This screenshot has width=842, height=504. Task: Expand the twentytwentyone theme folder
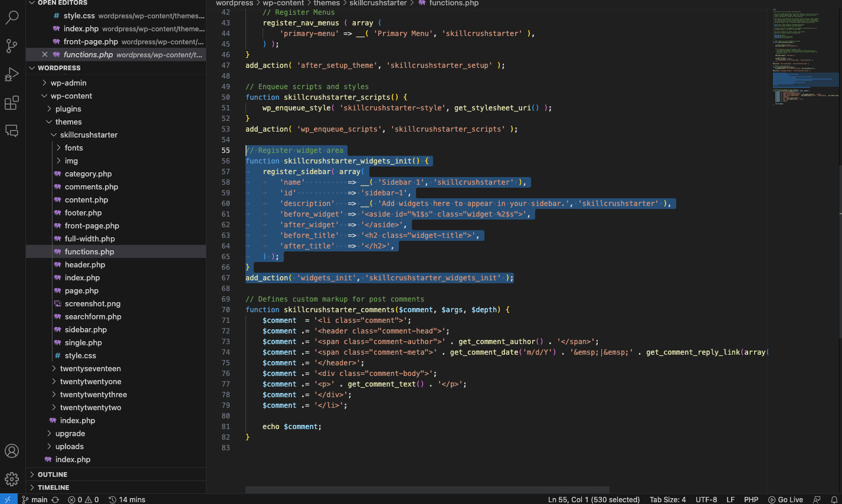(x=116, y=382)
